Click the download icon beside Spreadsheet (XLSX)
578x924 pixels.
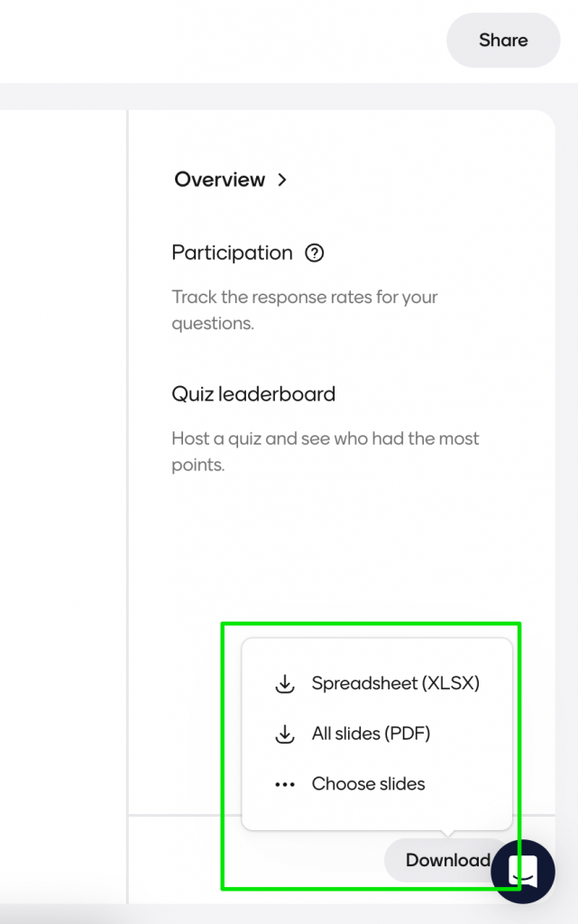(285, 684)
